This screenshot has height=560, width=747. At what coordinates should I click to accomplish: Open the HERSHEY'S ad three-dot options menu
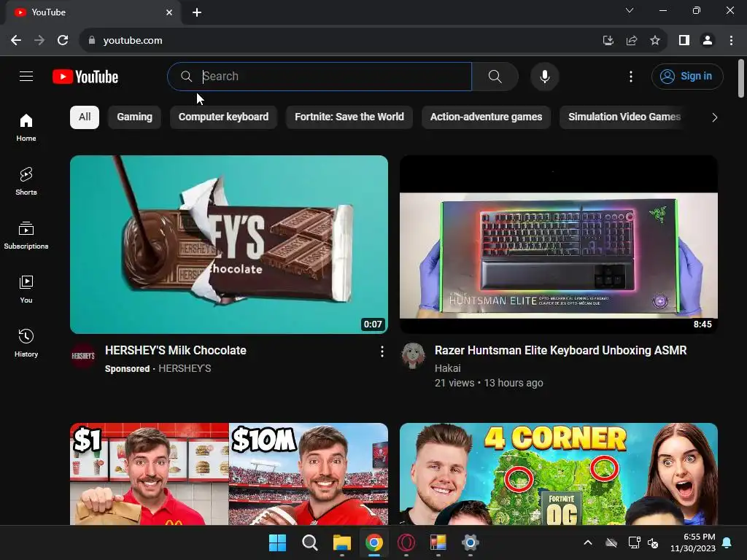[382, 351]
